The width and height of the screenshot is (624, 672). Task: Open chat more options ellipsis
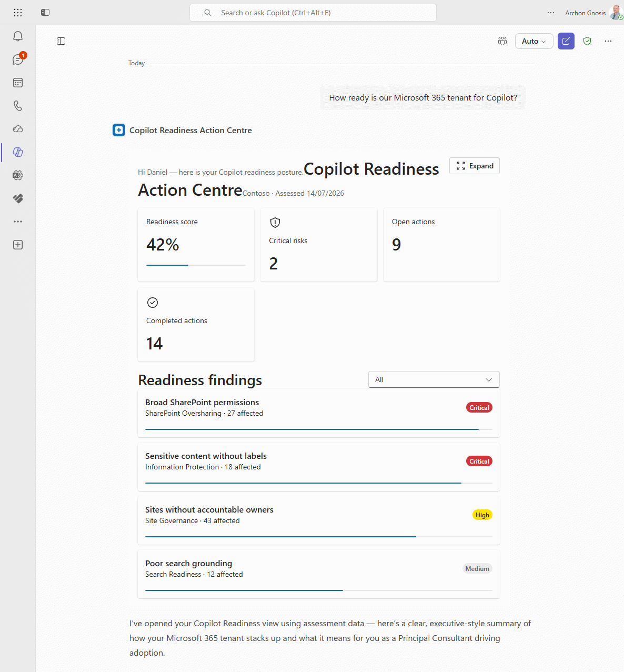pyautogui.click(x=608, y=41)
